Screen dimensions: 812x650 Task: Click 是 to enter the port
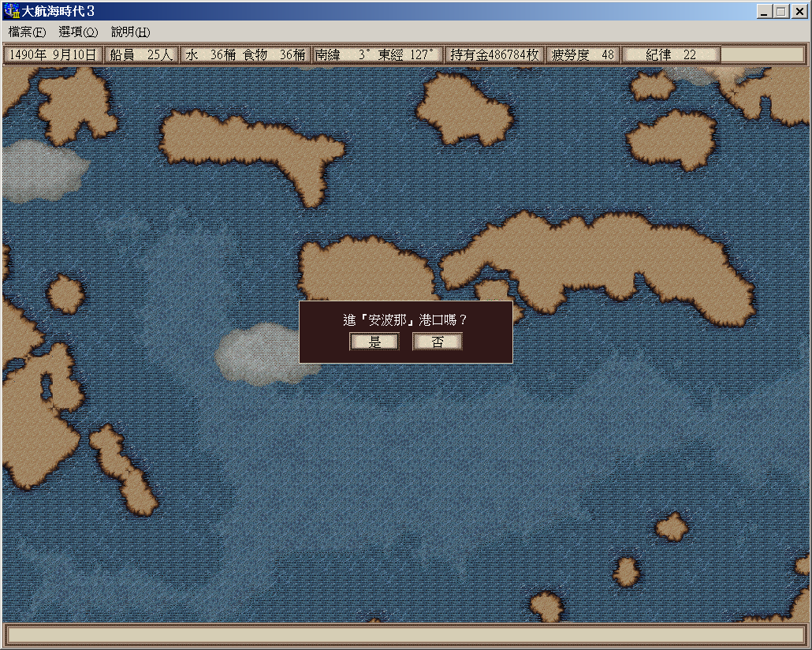click(x=374, y=342)
